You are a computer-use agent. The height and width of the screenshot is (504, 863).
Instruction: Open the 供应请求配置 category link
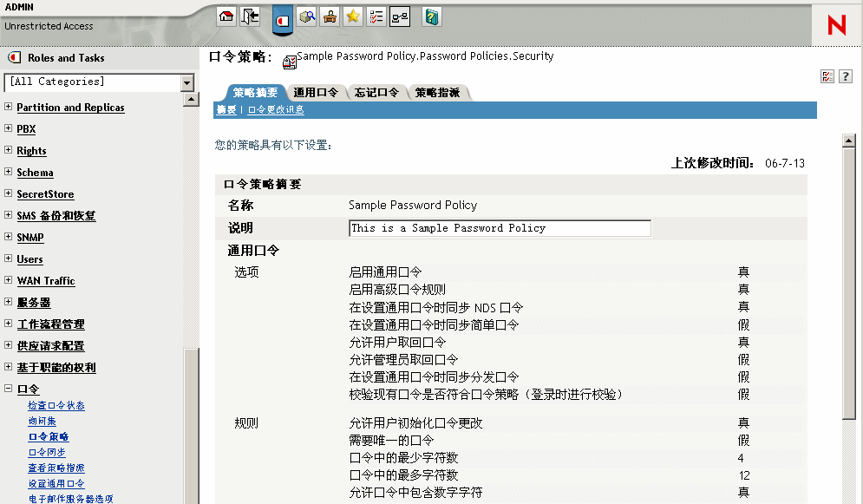[x=50, y=345]
